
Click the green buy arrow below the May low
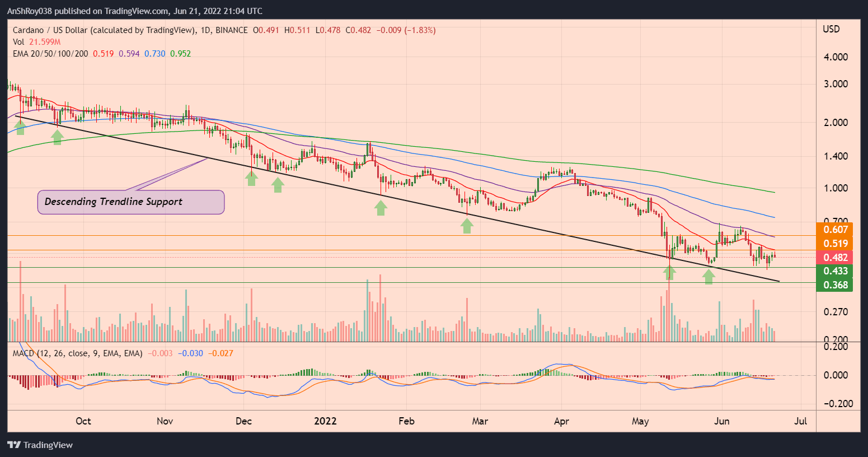click(669, 273)
